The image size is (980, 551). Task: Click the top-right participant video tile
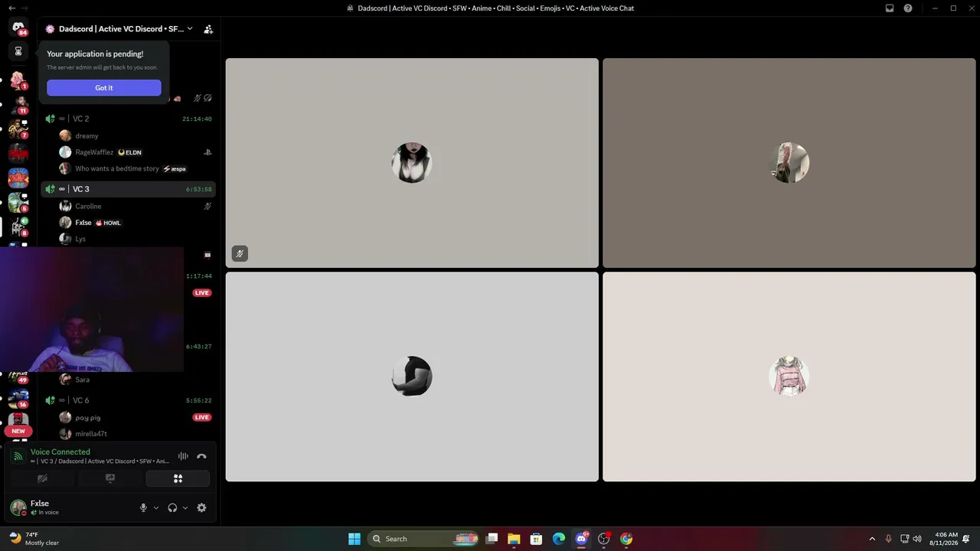click(789, 163)
